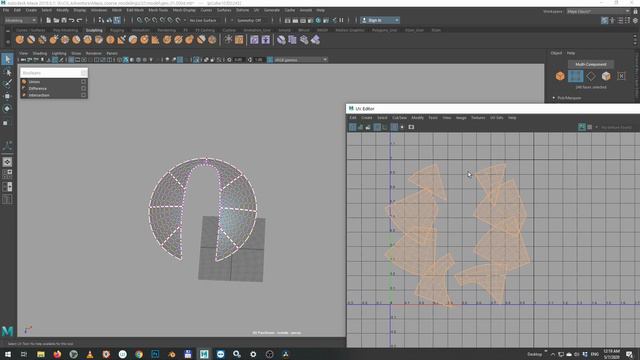Select the diamond vertex-face component icon

[x=591, y=76]
